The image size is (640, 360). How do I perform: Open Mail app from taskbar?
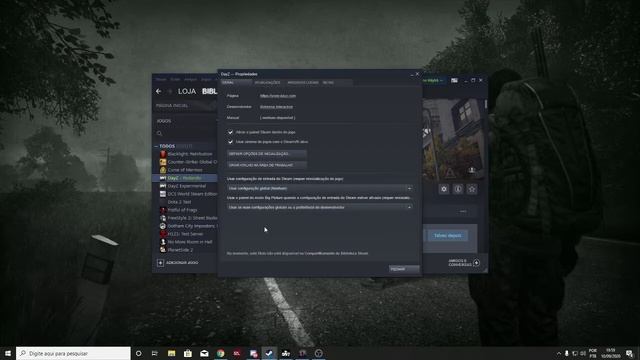tap(204, 353)
